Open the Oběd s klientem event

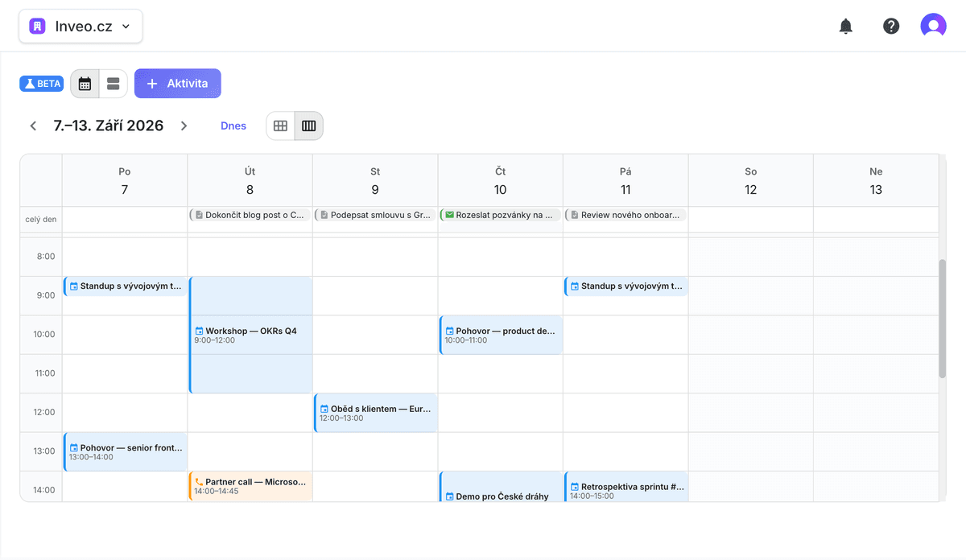point(376,413)
